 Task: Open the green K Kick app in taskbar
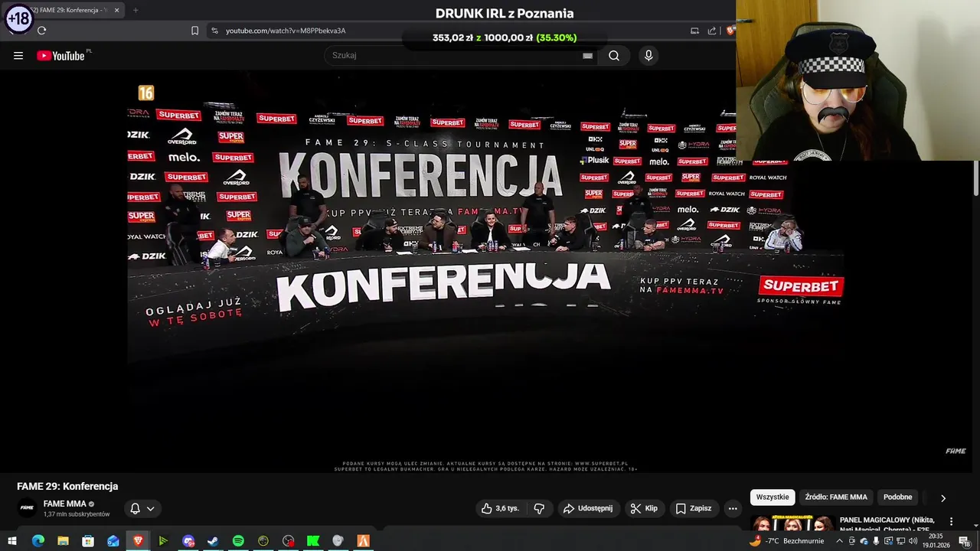click(x=313, y=541)
